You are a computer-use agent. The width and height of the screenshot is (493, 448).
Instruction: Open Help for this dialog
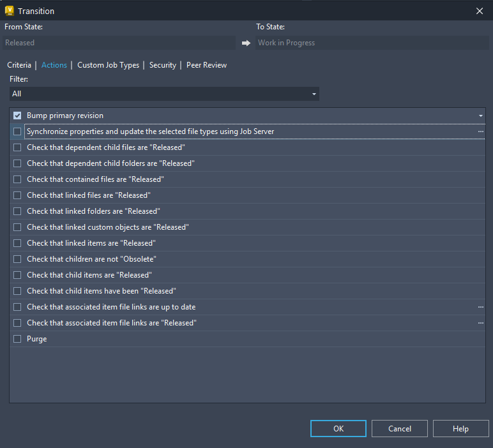pos(460,428)
